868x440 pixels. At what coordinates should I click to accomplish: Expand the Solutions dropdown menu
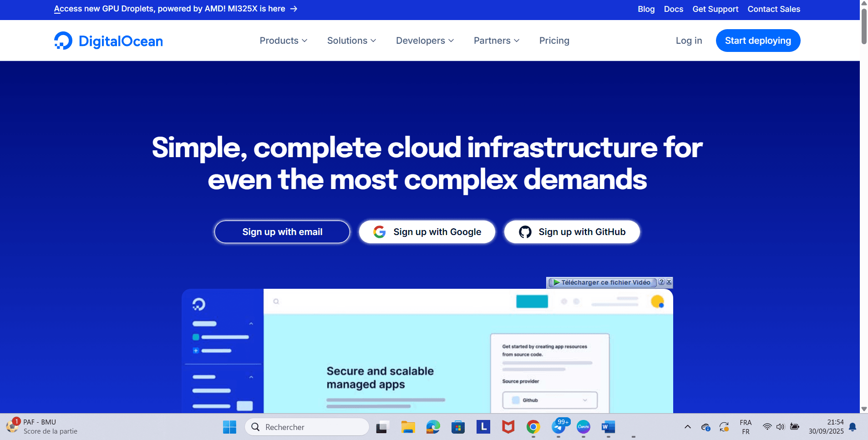(x=351, y=41)
